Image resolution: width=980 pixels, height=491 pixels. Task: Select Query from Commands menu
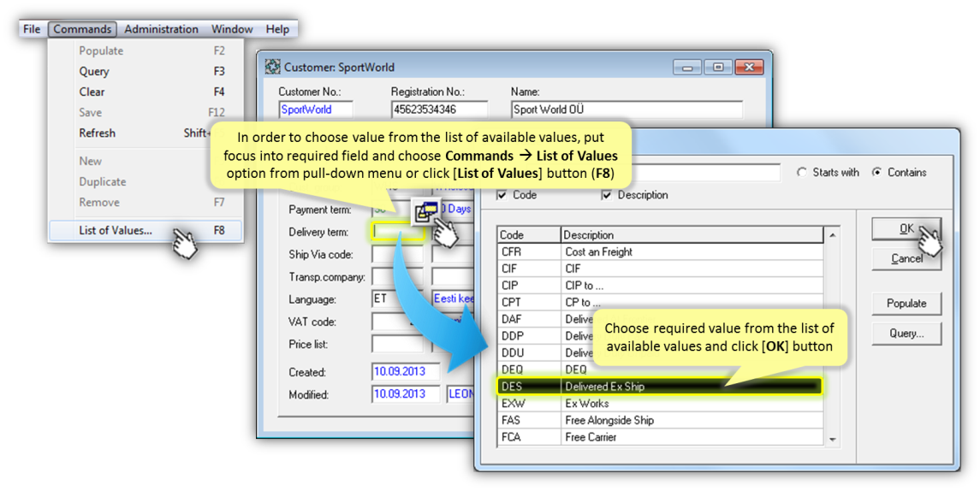pos(94,71)
